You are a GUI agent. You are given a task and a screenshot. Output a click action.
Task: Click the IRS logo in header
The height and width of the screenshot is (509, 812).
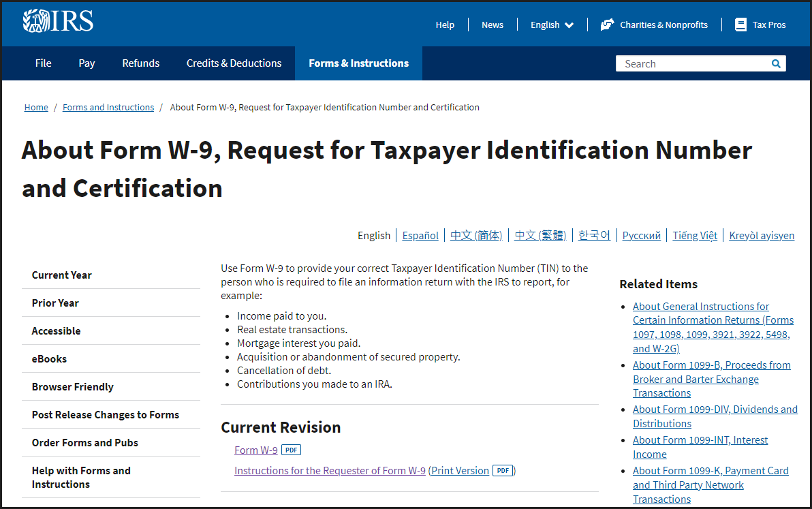(58, 21)
